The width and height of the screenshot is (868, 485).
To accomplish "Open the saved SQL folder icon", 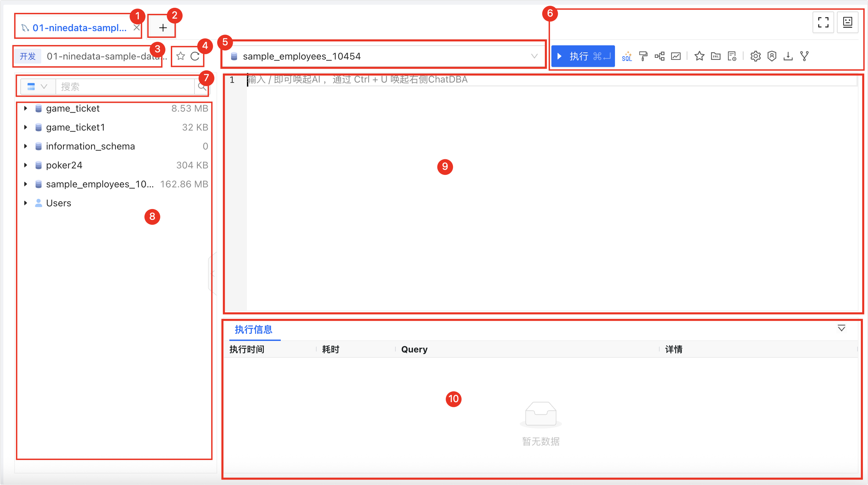I will [716, 56].
